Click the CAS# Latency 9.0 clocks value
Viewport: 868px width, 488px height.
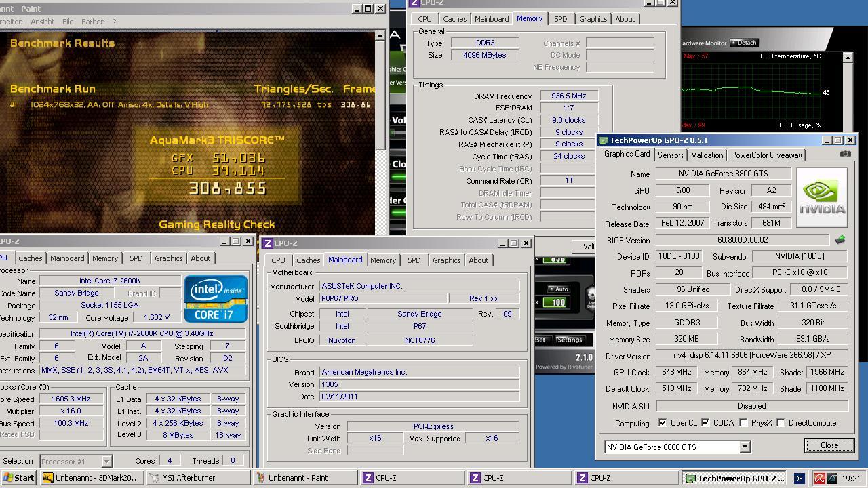coord(568,120)
